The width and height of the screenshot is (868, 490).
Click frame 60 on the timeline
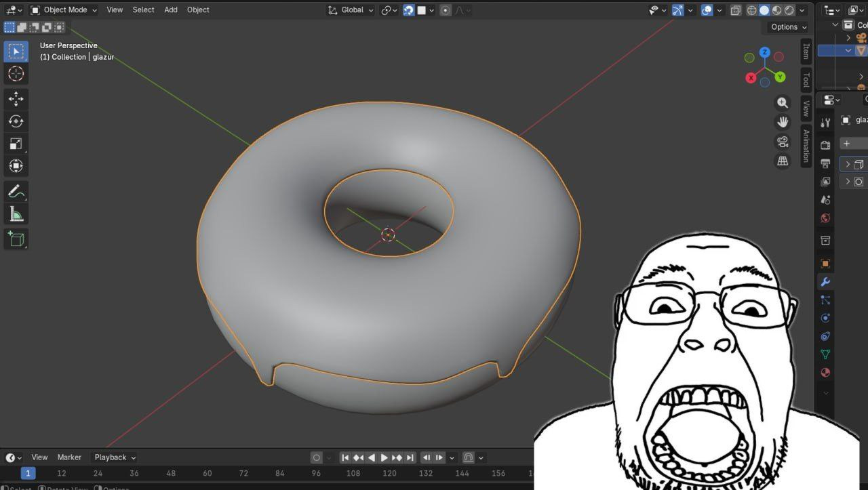[x=208, y=474]
